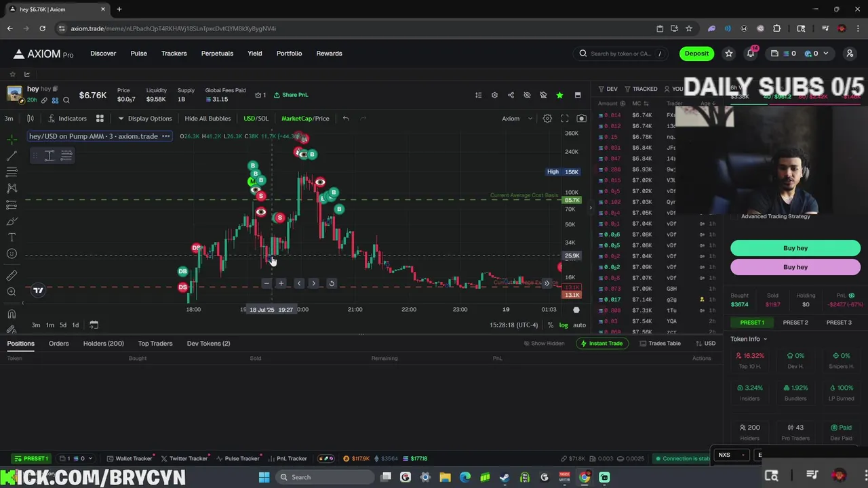The height and width of the screenshot is (488, 868).
Task: Toggle Hide All Bubbles
Action: [x=208, y=119]
